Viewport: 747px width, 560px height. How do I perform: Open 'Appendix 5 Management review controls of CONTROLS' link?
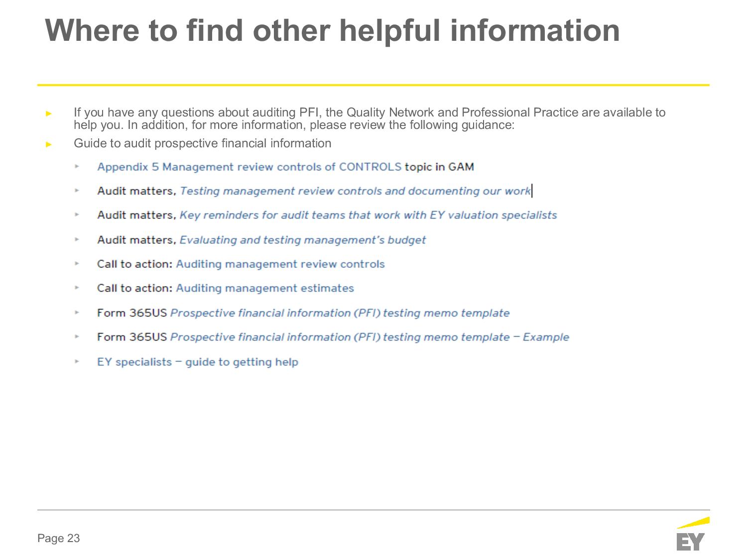tap(249, 167)
